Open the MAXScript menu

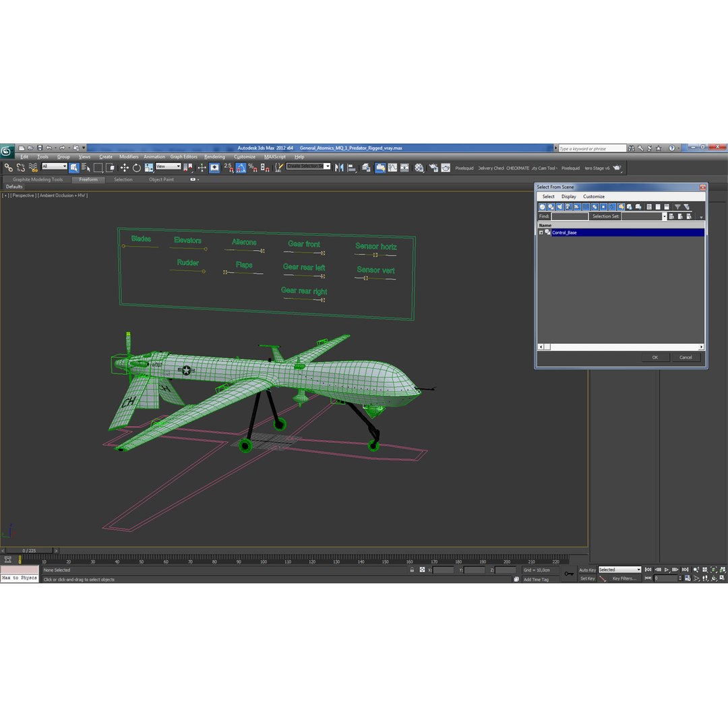pyautogui.click(x=275, y=157)
